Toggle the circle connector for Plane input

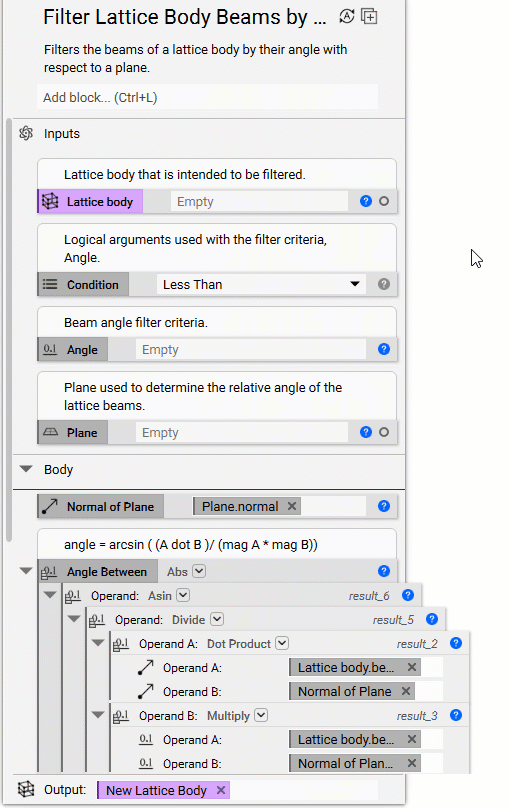pos(384,432)
